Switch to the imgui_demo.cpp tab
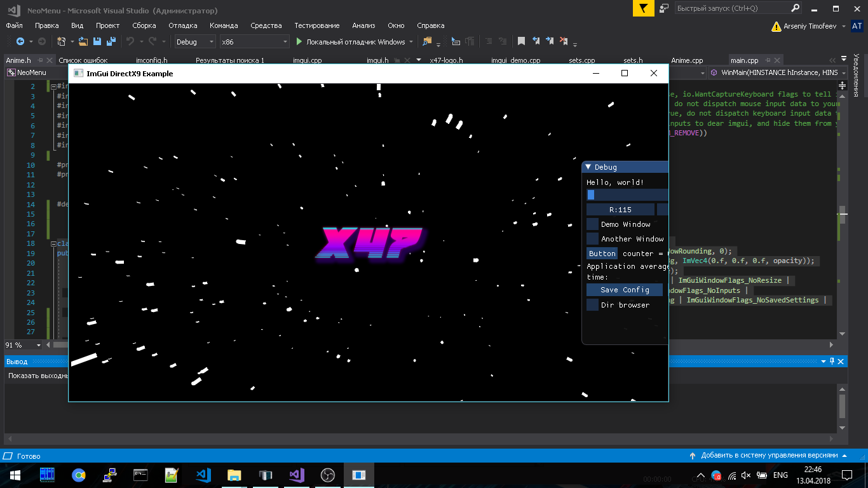 (515, 60)
